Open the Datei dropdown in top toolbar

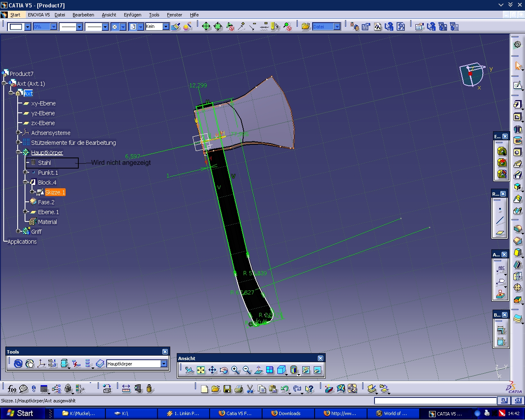coord(337,27)
